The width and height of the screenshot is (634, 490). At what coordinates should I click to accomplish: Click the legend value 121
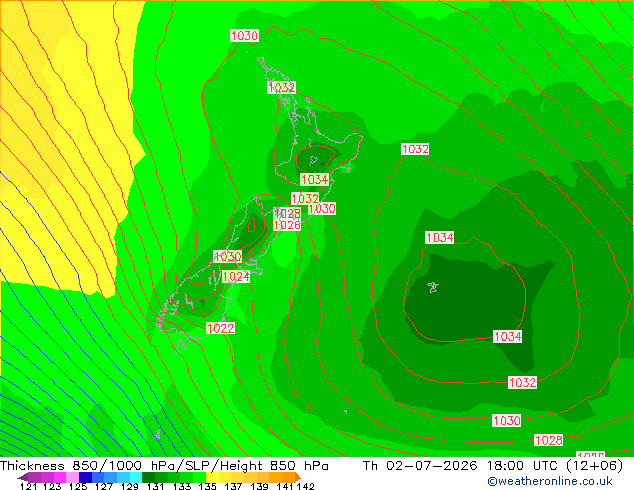[x=28, y=486]
